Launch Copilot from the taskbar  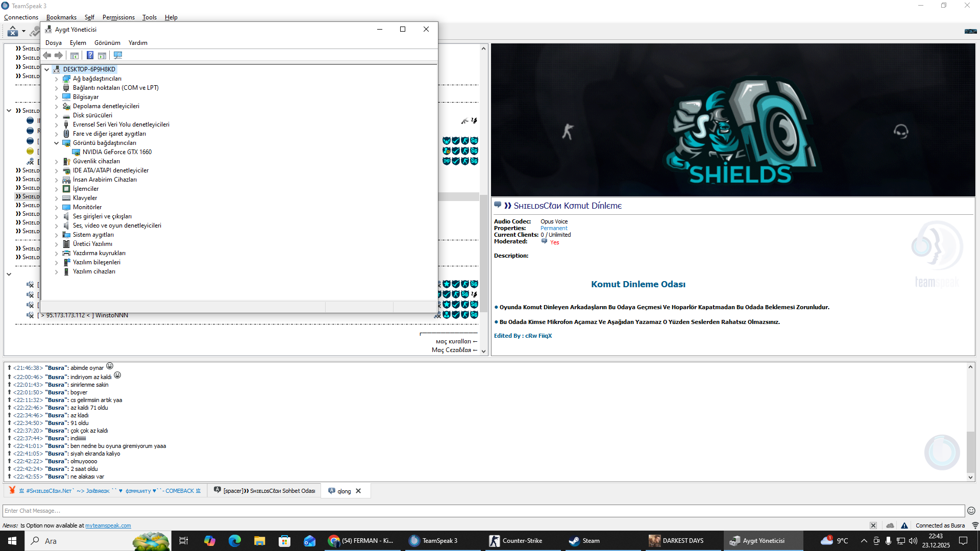click(x=210, y=541)
